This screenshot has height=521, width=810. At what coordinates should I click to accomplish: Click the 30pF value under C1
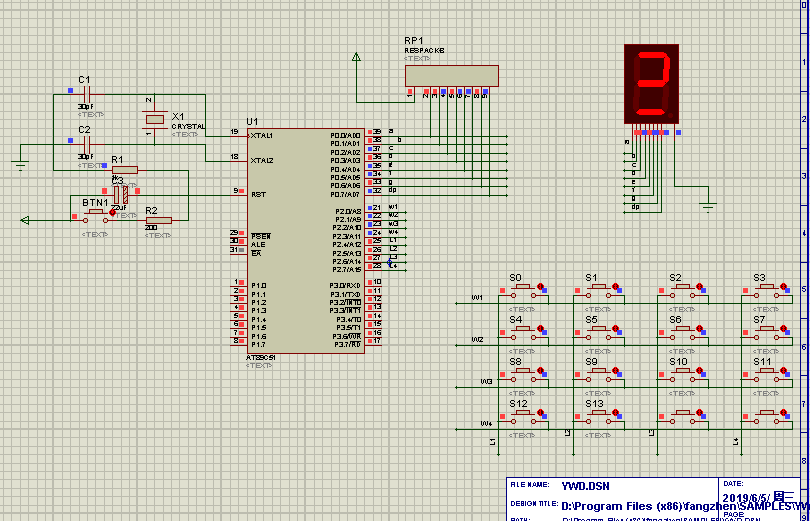[x=86, y=106]
